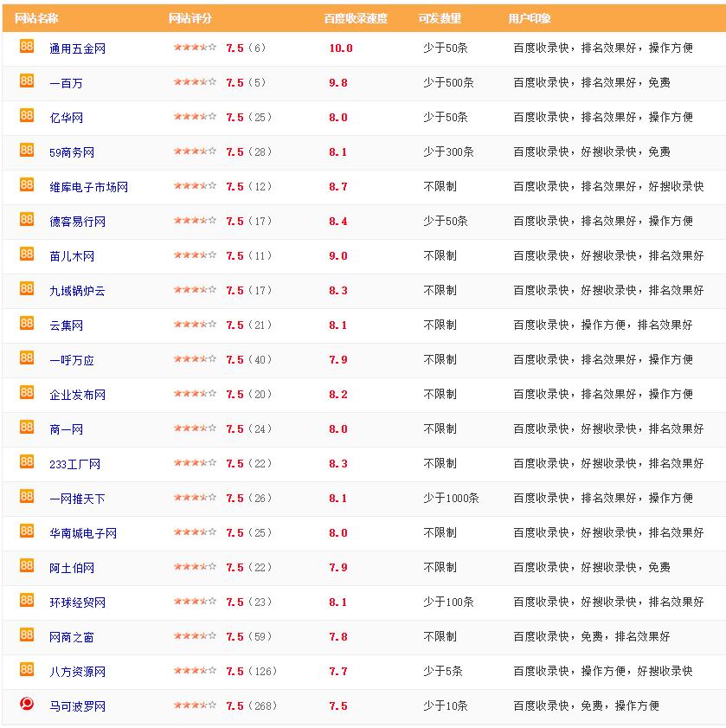
Task: Click the 百度收录速度 column header
Action: click(356, 18)
